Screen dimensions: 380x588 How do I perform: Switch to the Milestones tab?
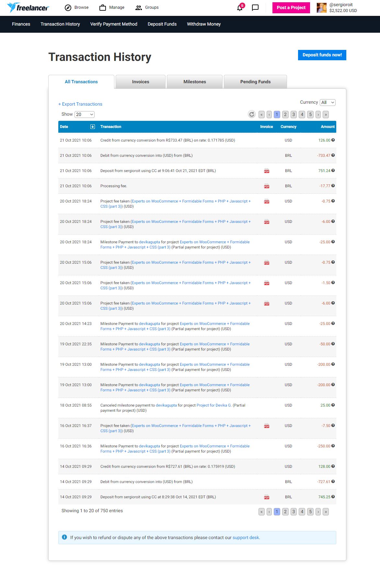click(195, 82)
